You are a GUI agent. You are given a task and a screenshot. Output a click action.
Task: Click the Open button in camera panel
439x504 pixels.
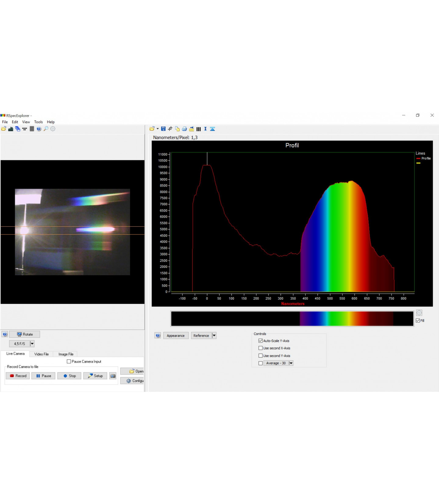pos(132,371)
